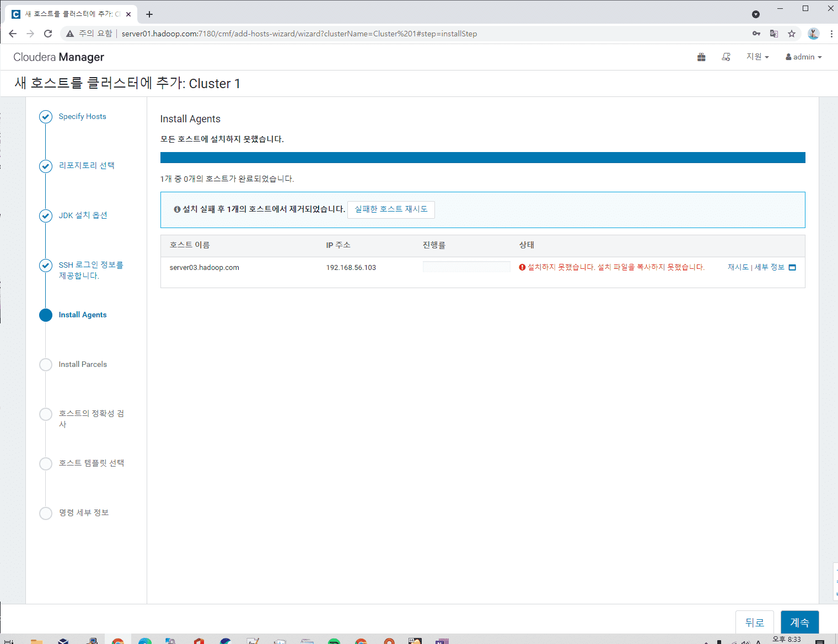Viewport: 838px width, 644px height.
Task: Open the running commands scroll icon
Action: click(726, 57)
